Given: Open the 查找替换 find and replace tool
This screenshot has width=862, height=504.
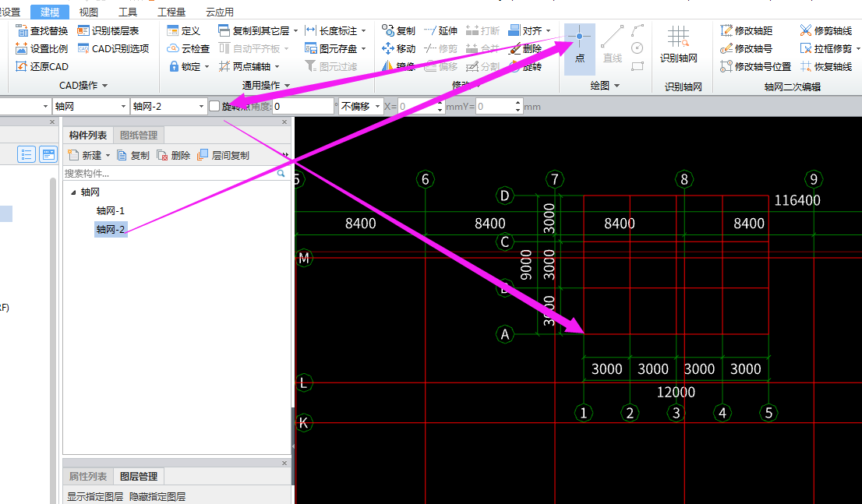Looking at the screenshot, I should (42, 31).
